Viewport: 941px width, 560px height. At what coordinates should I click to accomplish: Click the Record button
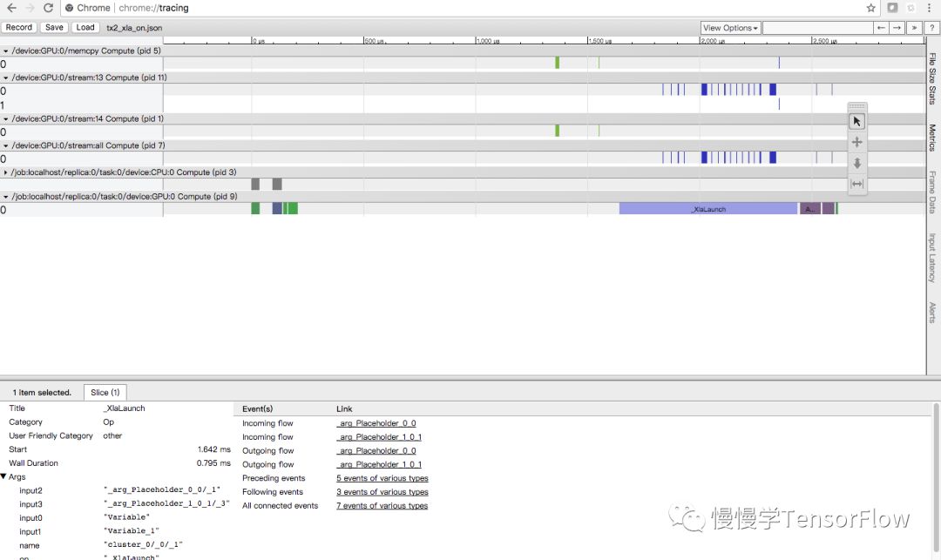click(19, 28)
